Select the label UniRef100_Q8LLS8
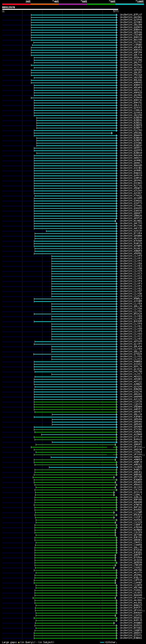 click(131, 306)
